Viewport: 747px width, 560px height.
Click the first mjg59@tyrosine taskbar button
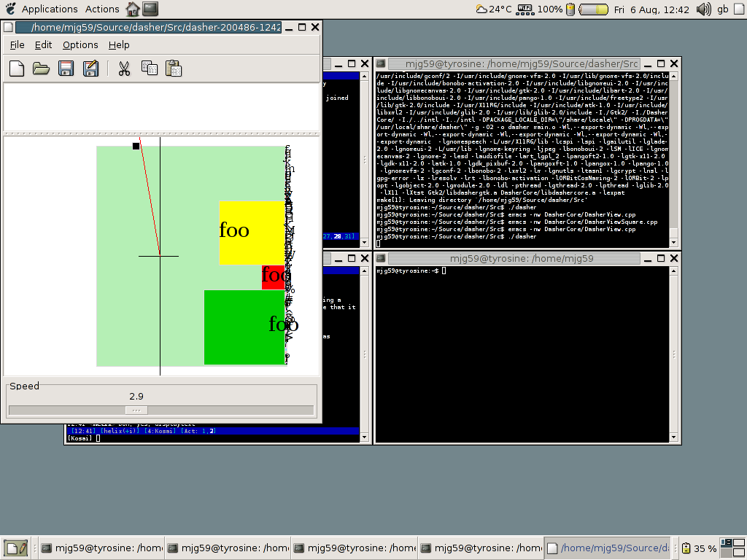pyautogui.click(x=101, y=548)
